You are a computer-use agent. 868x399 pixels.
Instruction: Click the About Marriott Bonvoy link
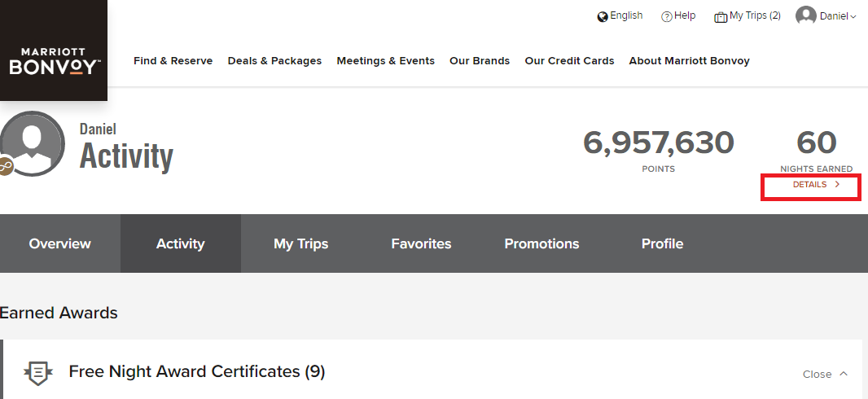click(x=689, y=61)
